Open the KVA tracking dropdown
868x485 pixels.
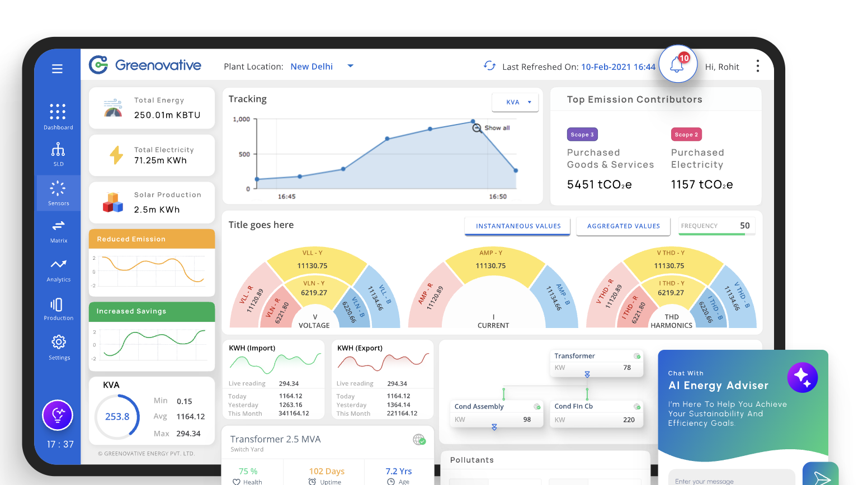pos(515,102)
